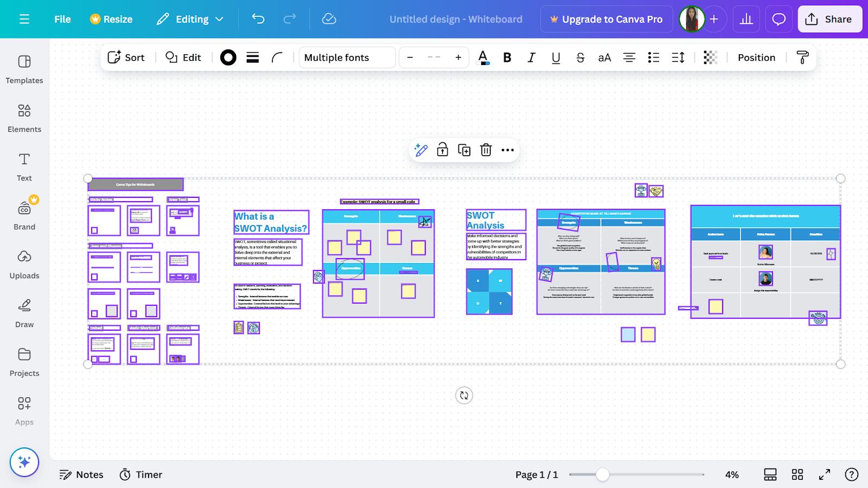Screen dimensions: 868x488
Task: Open the Templates side panel
Action: [x=24, y=69]
